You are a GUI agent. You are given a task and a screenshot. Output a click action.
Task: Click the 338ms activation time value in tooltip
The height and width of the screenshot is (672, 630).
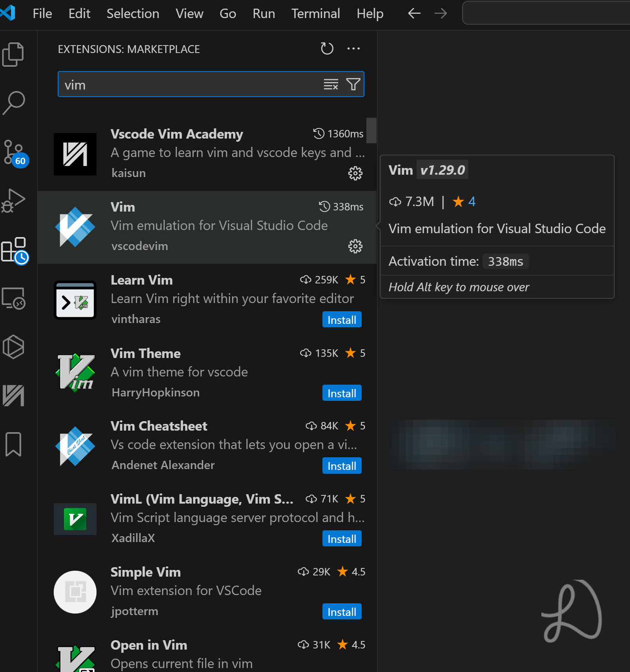tap(506, 261)
